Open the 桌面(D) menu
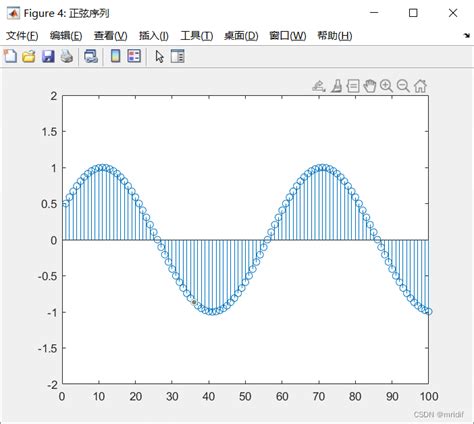This screenshot has height=424, width=474. [x=241, y=35]
